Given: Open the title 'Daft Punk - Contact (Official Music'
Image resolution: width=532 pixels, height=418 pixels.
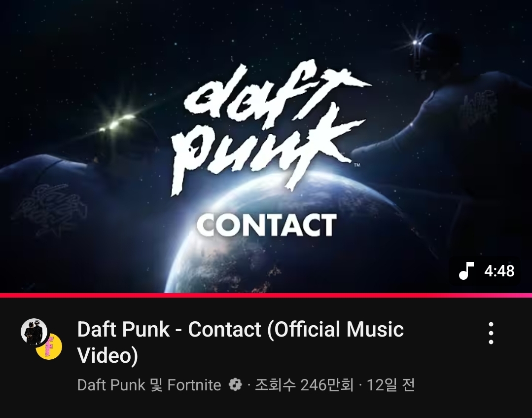Looking at the screenshot, I should pyautogui.click(x=240, y=329).
